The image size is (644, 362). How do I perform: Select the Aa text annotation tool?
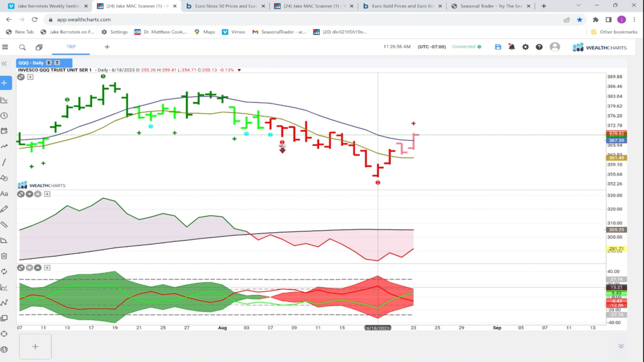(4, 194)
